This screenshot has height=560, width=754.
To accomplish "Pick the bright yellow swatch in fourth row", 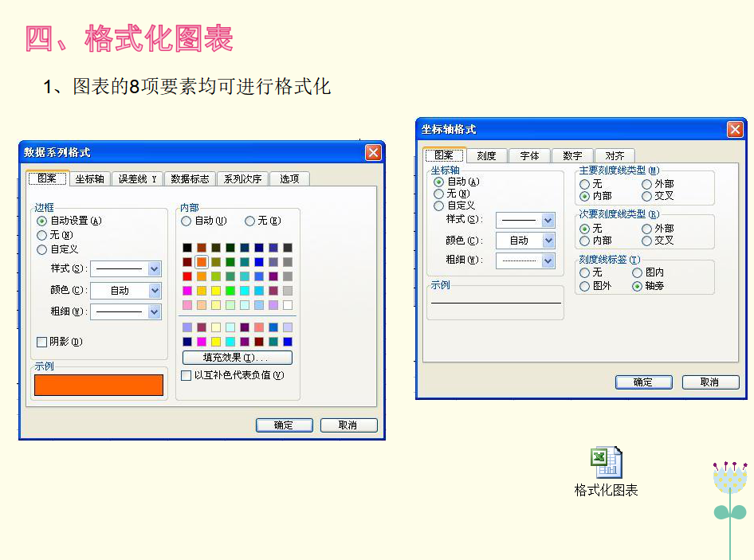I will point(216,291).
